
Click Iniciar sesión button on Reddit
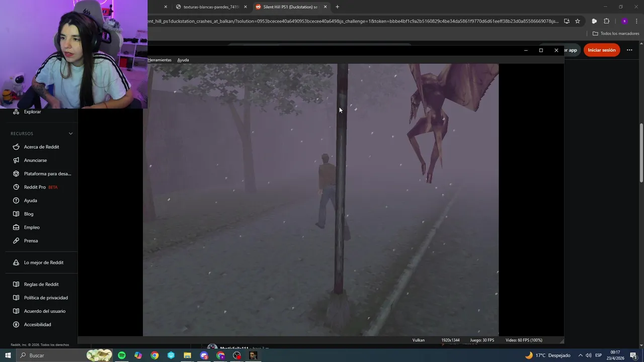tap(602, 50)
